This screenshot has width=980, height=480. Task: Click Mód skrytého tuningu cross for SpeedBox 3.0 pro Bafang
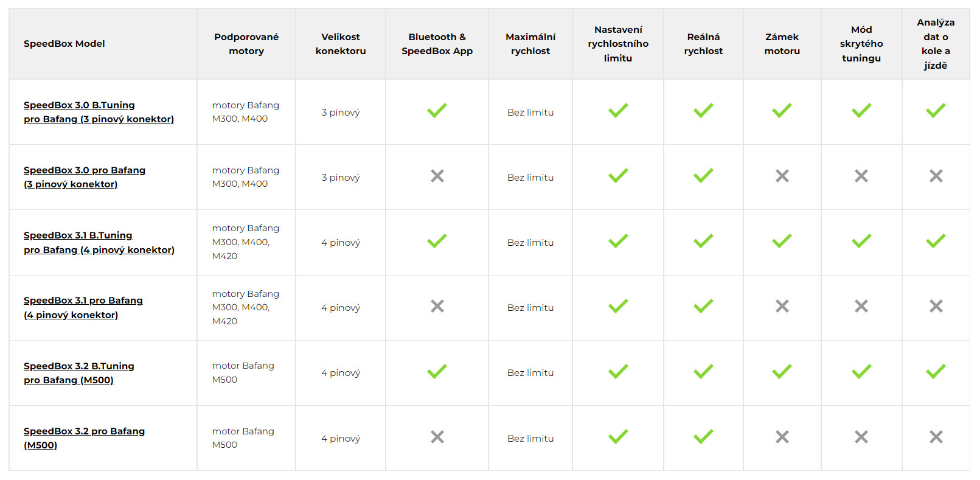(861, 176)
